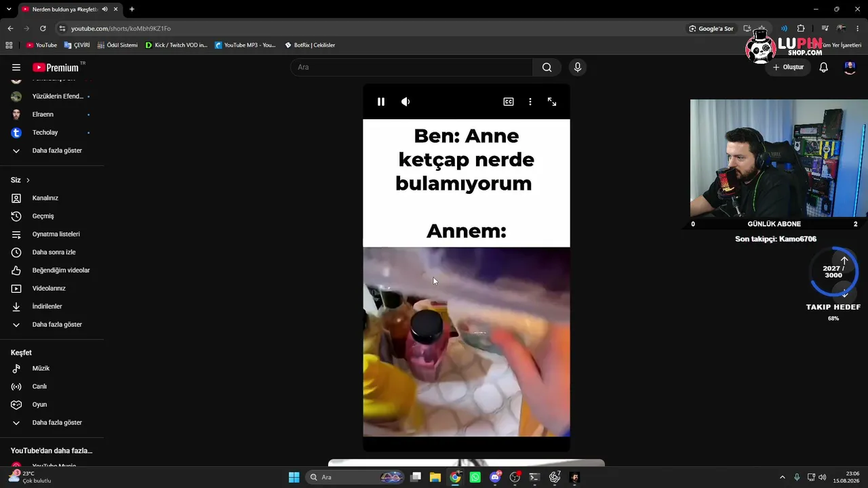Open the YouTube MP3 bookmark

(x=245, y=45)
